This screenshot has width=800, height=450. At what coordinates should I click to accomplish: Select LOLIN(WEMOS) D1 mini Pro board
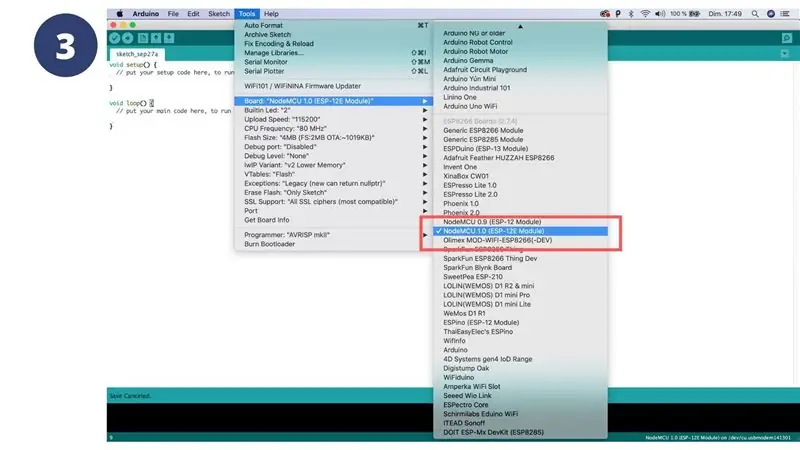[x=520, y=295]
